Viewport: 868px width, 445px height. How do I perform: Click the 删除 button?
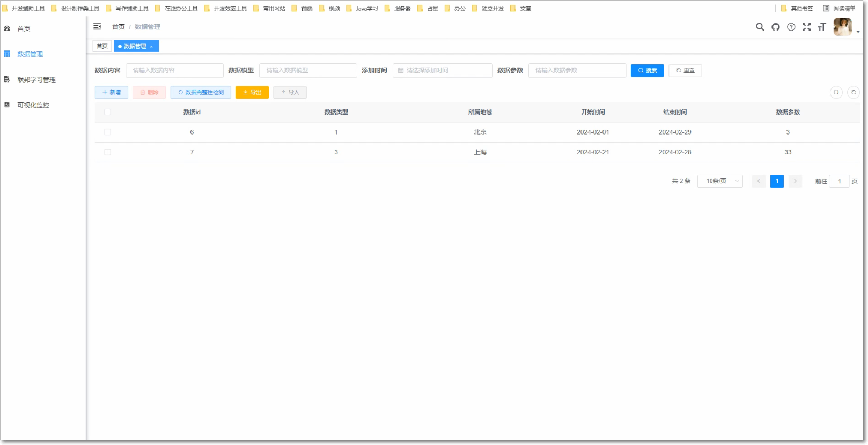tap(149, 92)
